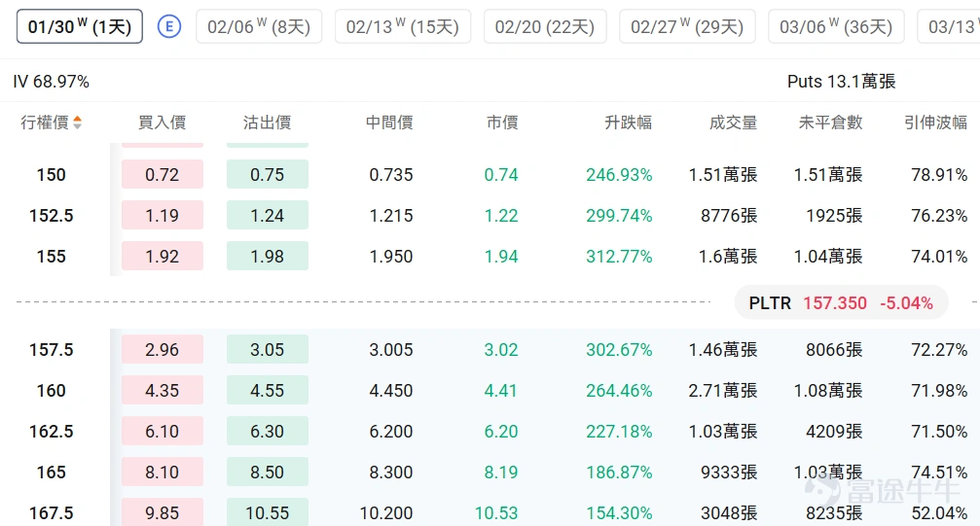The image size is (980, 526).
Task: Click bid price 2.96 for strike 157.5
Action: (x=163, y=349)
